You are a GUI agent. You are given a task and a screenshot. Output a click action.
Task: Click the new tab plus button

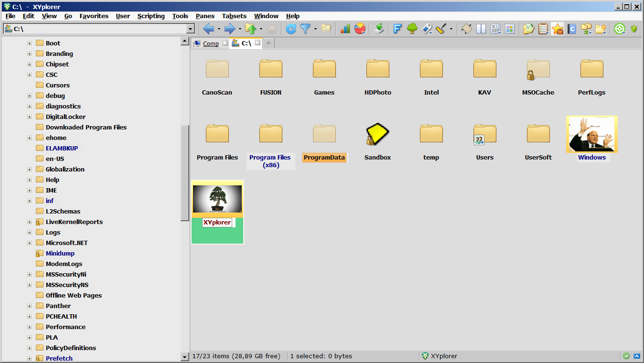pyautogui.click(x=268, y=43)
